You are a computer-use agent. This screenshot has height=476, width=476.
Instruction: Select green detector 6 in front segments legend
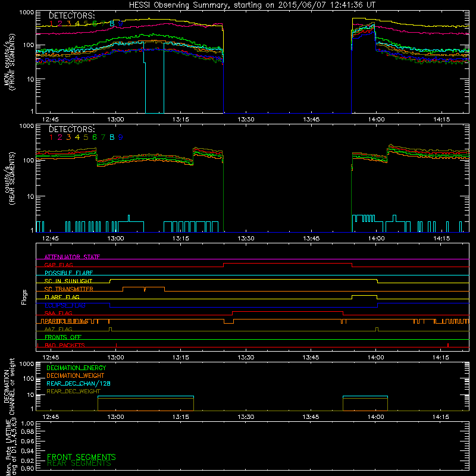tap(95, 23)
